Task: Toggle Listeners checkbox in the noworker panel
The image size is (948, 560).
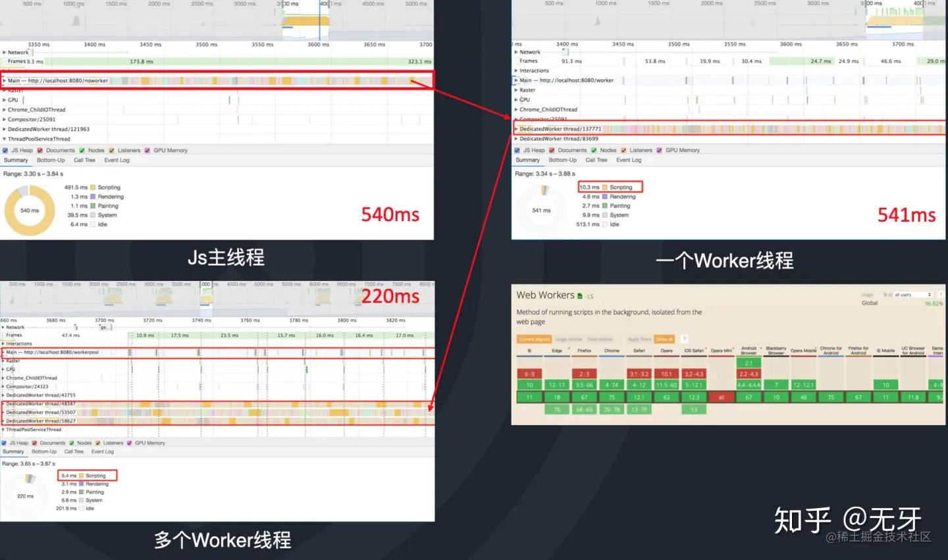Action: (x=111, y=150)
